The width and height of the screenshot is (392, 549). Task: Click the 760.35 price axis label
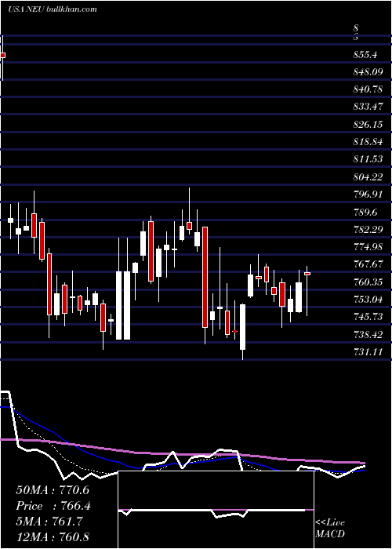coord(368,282)
